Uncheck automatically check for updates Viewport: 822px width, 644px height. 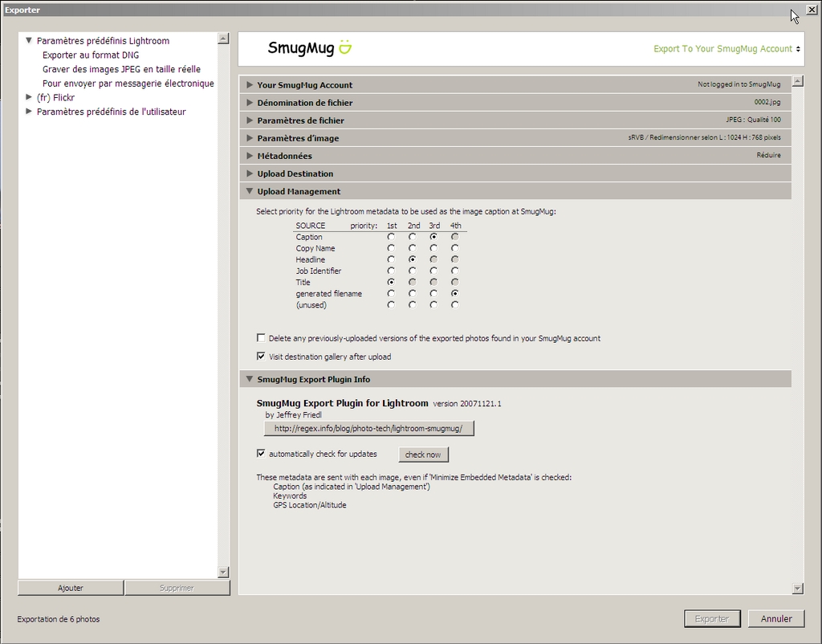pos(261,454)
